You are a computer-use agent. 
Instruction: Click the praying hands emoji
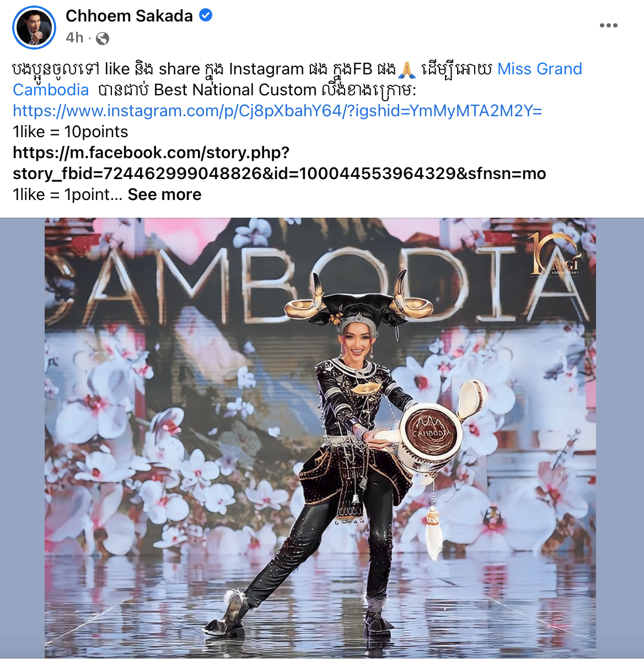coord(406,69)
